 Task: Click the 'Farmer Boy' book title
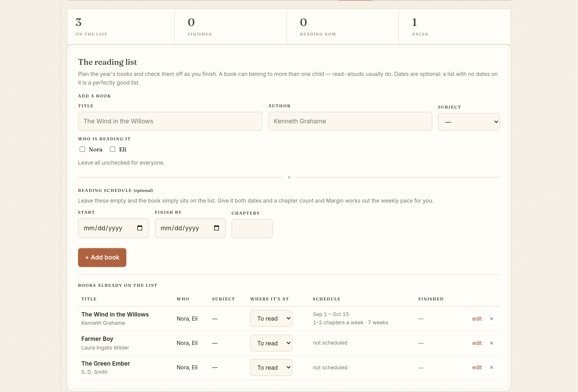pyautogui.click(x=97, y=339)
